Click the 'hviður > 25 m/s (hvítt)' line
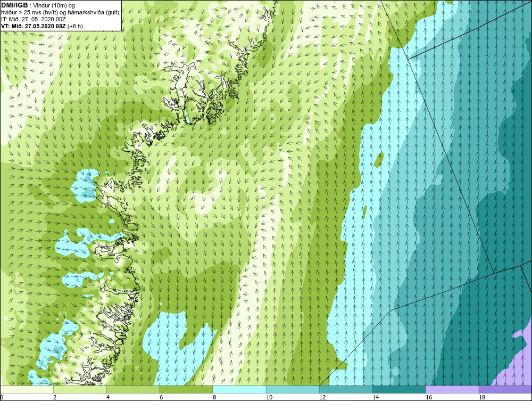532x401 pixels. (x=29, y=12)
